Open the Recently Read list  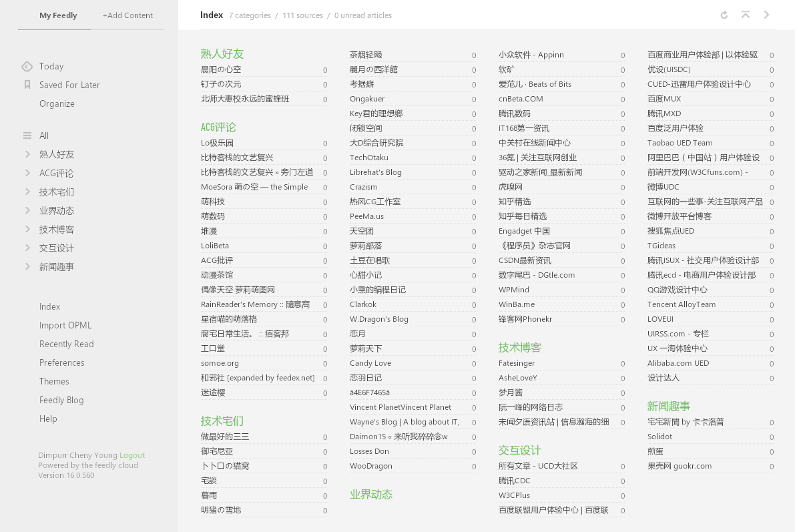pos(66,344)
